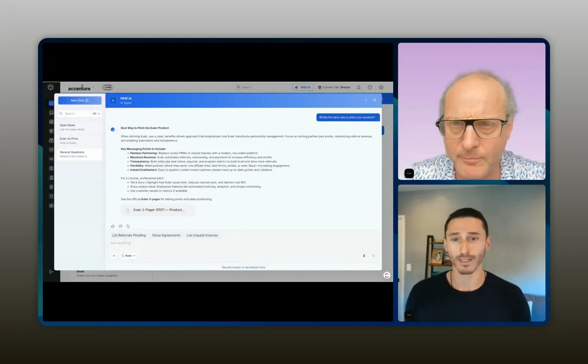Viewport: 588px width, 364px height.
Task: Click the Painless Partnering bullet label
Action: (144, 153)
